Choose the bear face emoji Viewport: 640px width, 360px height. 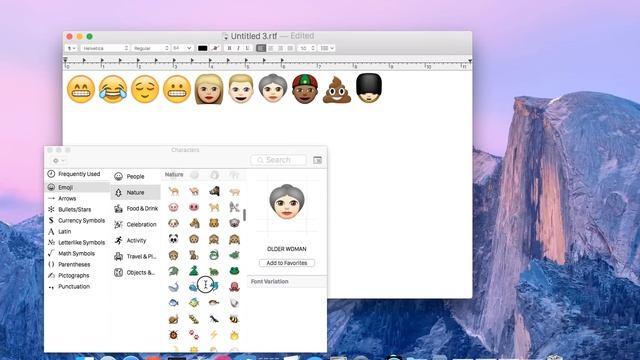coord(214,223)
